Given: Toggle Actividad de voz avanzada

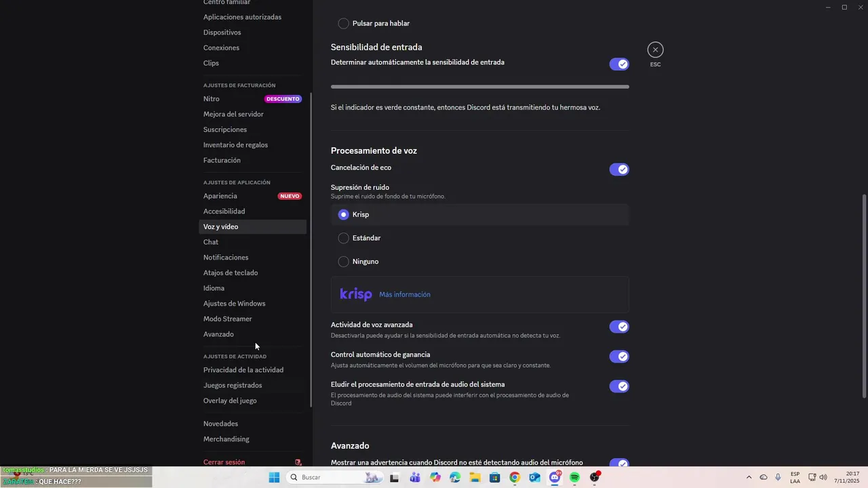Looking at the screenshot, I should (x=619, y=327).
